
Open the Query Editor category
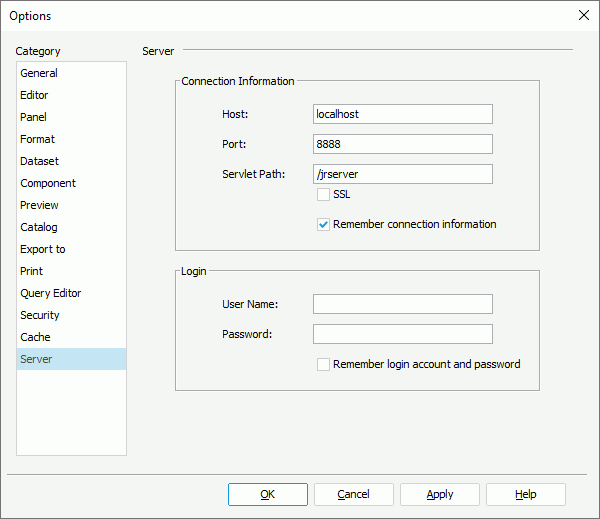[x=71, y=293]
